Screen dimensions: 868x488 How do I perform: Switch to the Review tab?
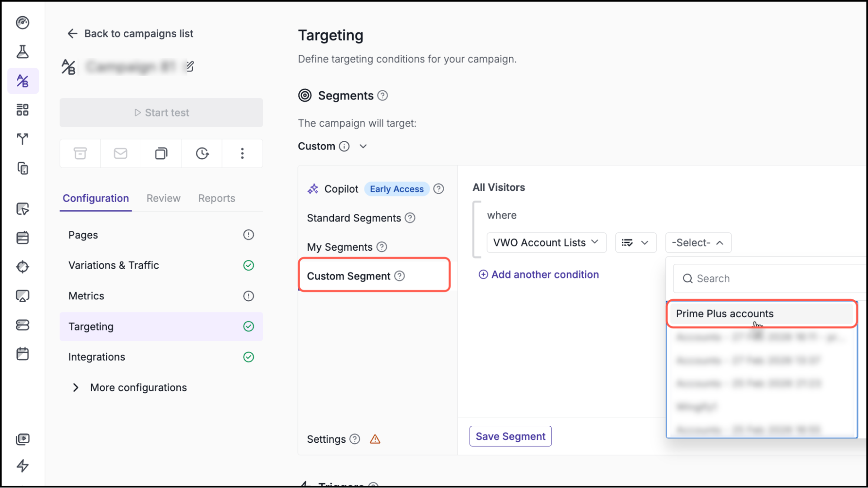[163, 198]
